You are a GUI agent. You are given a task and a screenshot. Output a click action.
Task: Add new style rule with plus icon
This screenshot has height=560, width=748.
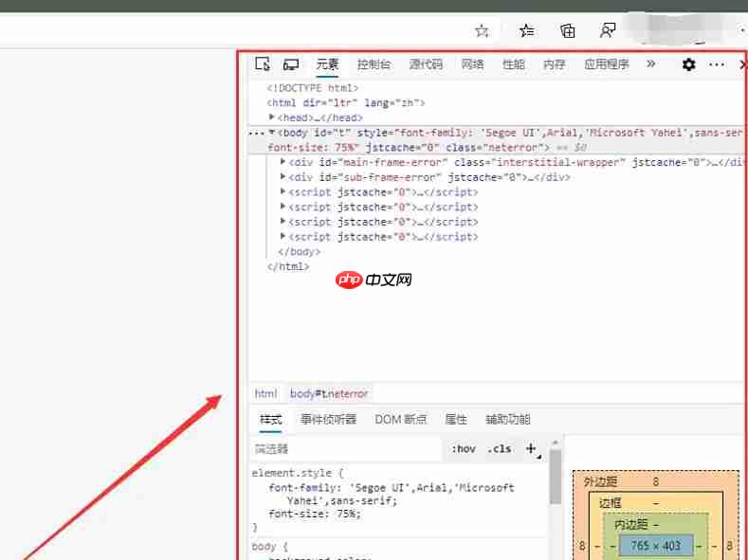pos(531,448)
